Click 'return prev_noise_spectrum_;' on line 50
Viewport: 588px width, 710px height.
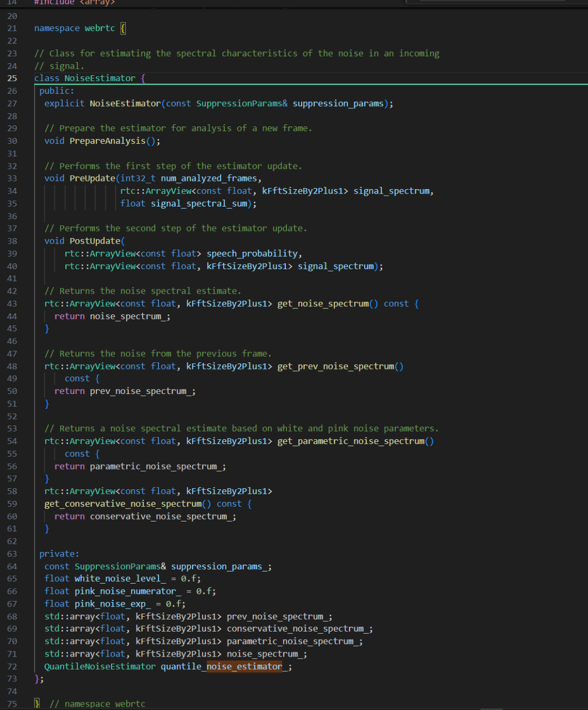[x=125, y=391]
